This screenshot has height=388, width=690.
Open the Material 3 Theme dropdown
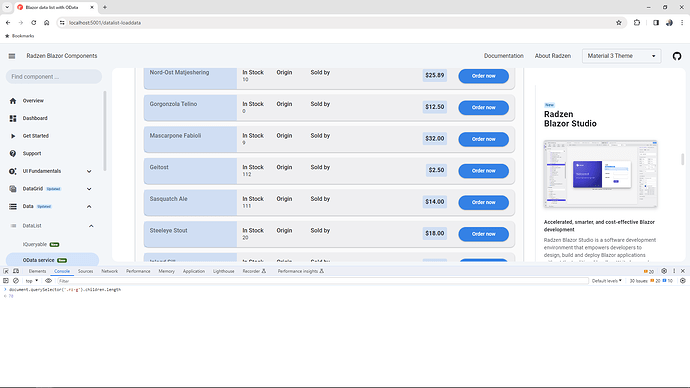tap(621, 56)
